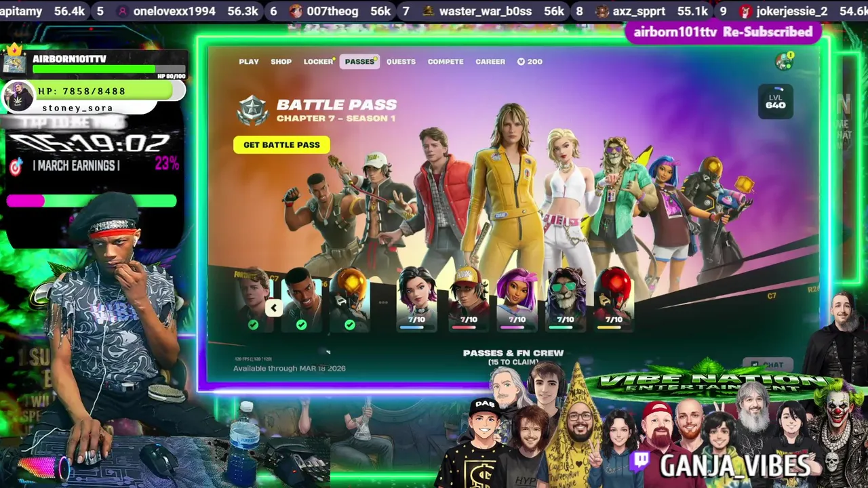868x488 pixels.
Task: Click the jokerjessie_2 avatar in ticker
Action: 745,11
